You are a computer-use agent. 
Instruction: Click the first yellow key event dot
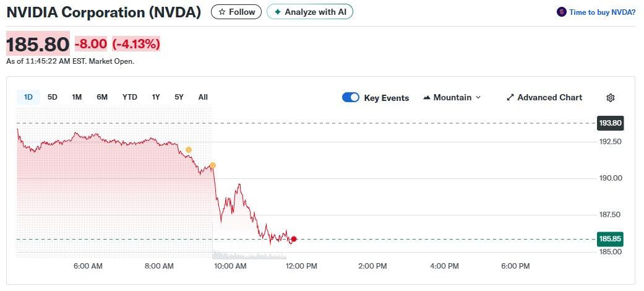pyautogui.click(x=189, y=150)
